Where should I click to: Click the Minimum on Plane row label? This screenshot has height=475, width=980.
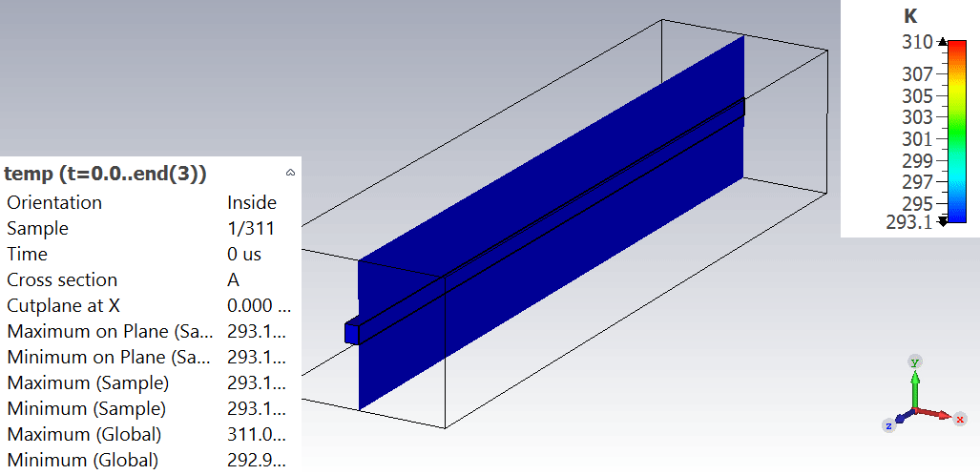point(109,357)
